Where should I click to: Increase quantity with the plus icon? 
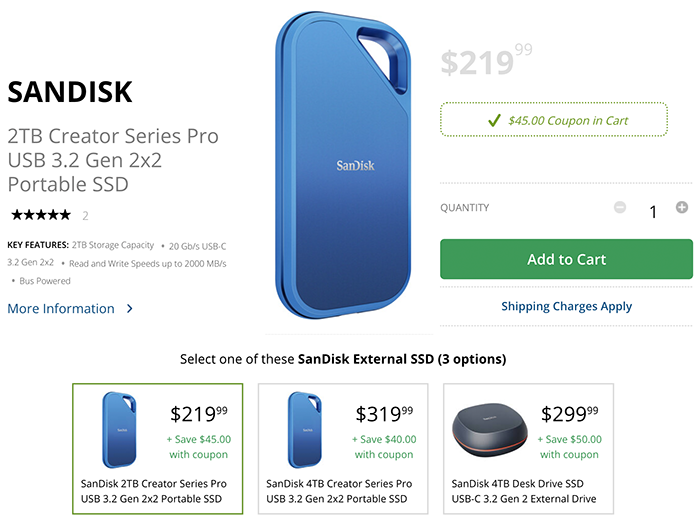click(x=681, y=207)
